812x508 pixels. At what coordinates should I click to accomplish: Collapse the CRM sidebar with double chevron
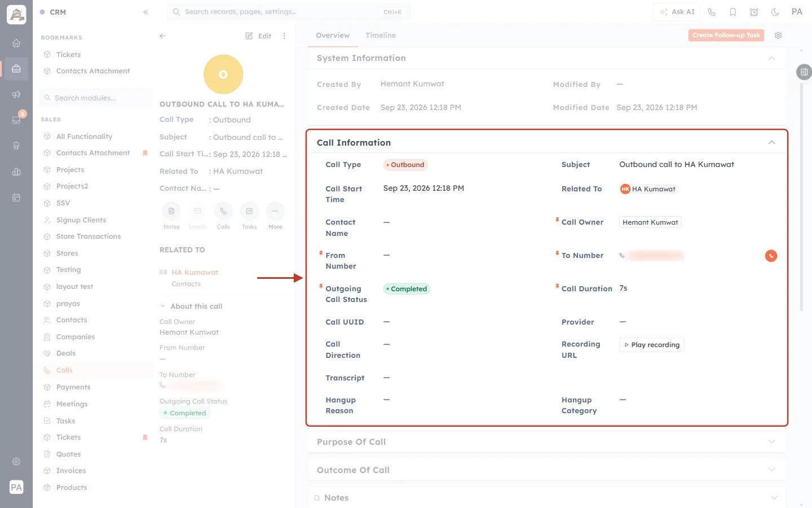coord(145,12)
